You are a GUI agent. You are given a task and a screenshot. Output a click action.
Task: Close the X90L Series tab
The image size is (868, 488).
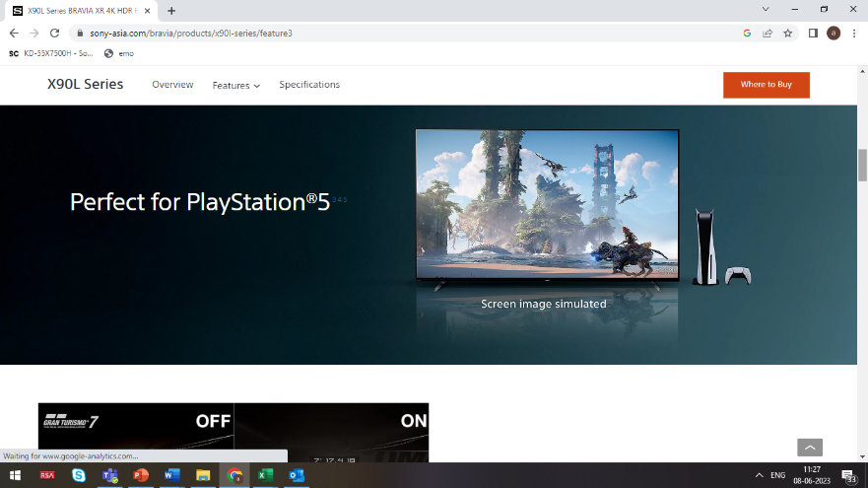click(147, 11)
